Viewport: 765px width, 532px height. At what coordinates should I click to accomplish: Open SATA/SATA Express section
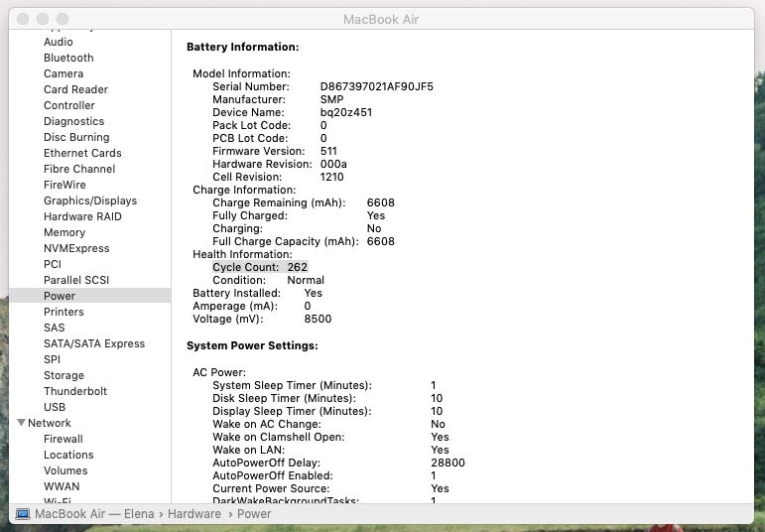click(94, 343)
